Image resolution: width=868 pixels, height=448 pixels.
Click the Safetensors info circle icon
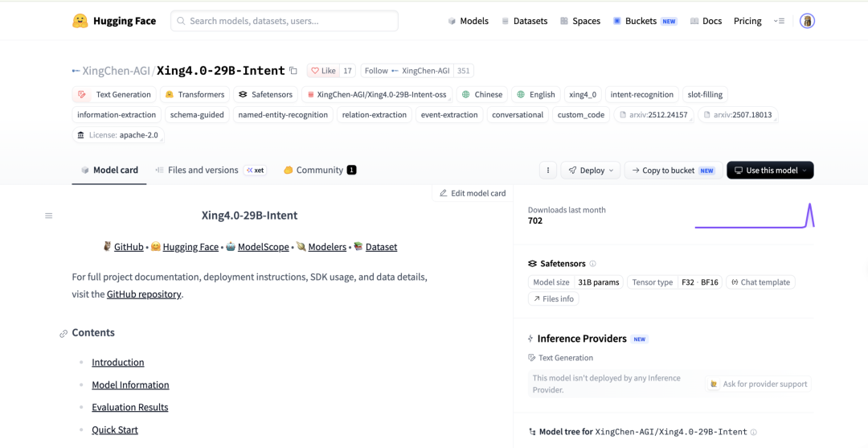593,264
